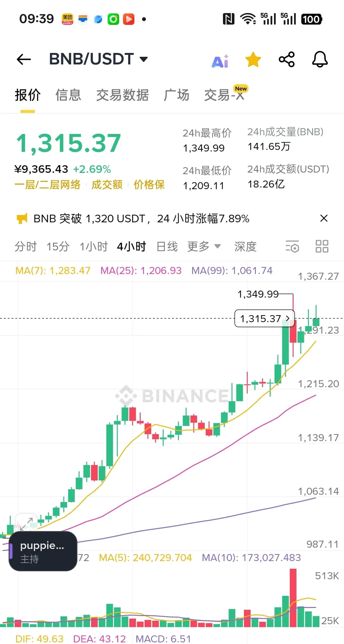Tap the large 1,315.37 price

click(x=69, y=143)
